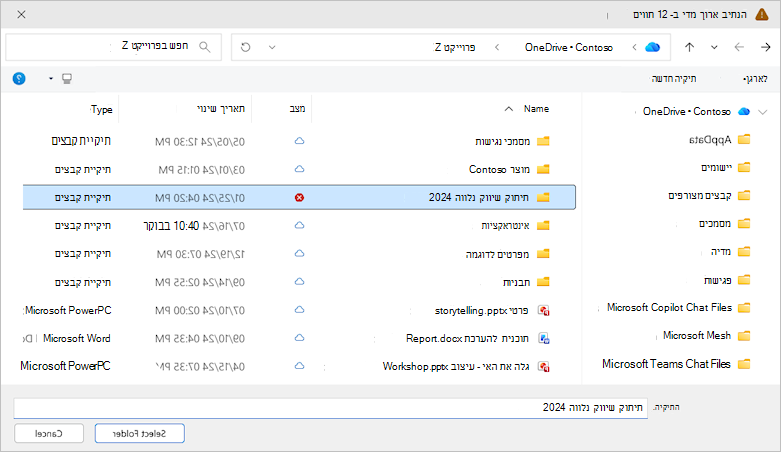Click the Select Folder button
This screenshot has height=452, width=781.
coord(139,434)
